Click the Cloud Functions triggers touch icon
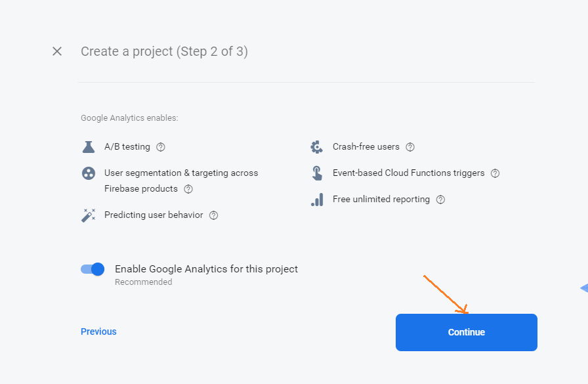Viewport: 588px width, 384px height. click(317, 173)
